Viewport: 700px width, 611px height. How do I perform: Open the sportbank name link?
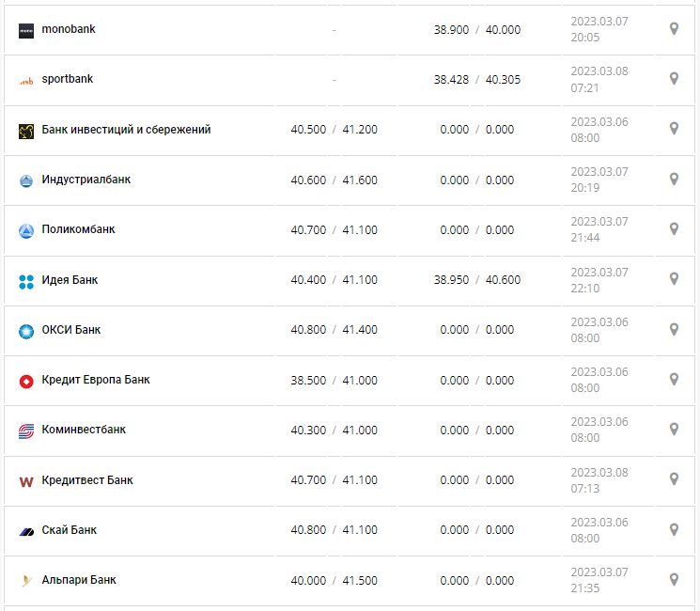click(x=68, y=79)
